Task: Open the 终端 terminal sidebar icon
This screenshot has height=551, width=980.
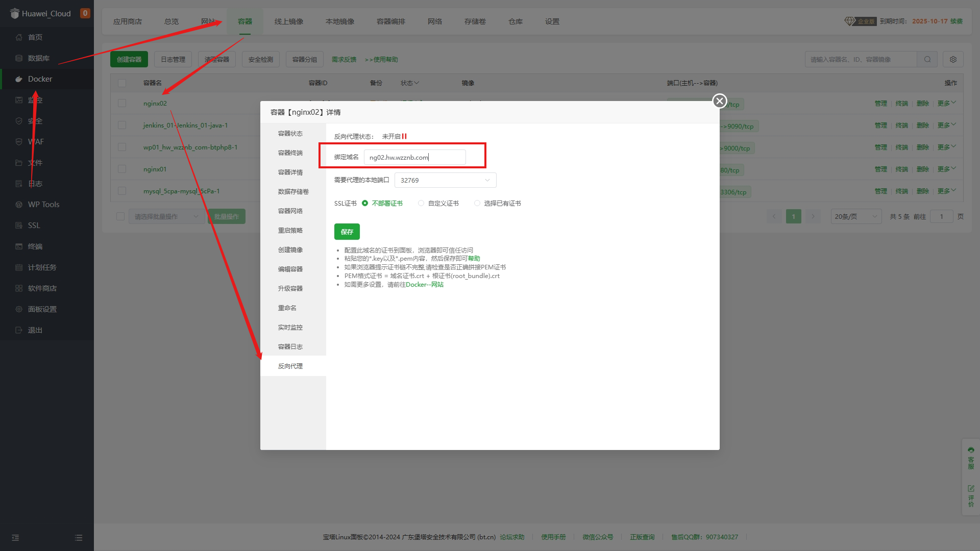Action: [19, 246]
